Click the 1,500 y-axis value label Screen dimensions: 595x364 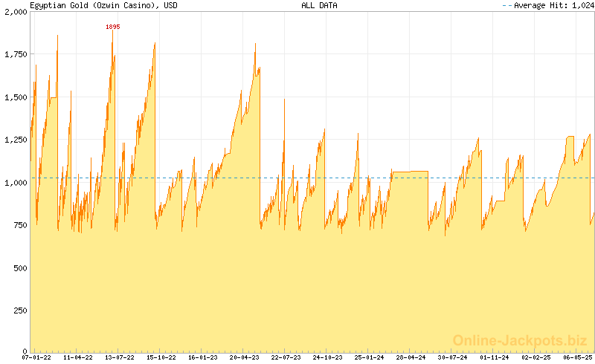coord(15,97)
